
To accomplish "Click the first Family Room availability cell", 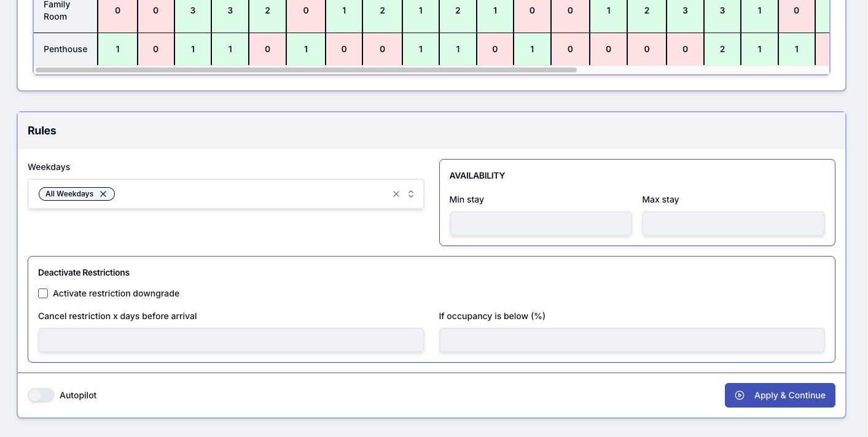I will [117, 10].
